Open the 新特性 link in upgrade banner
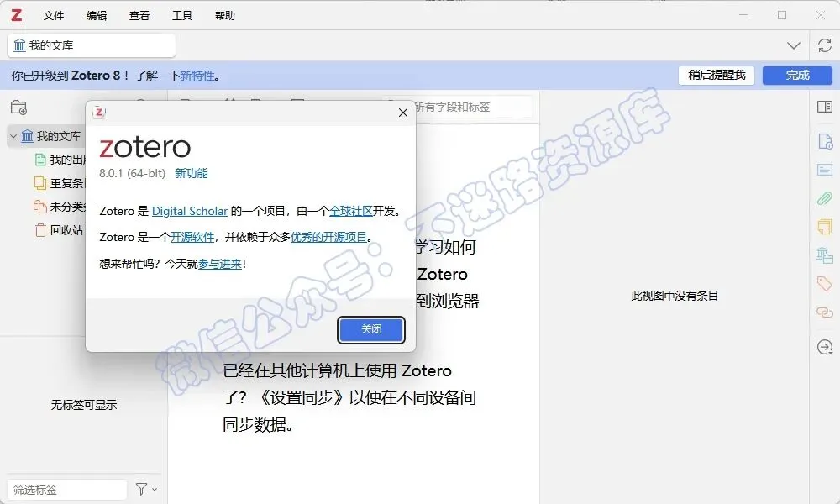 197,76
